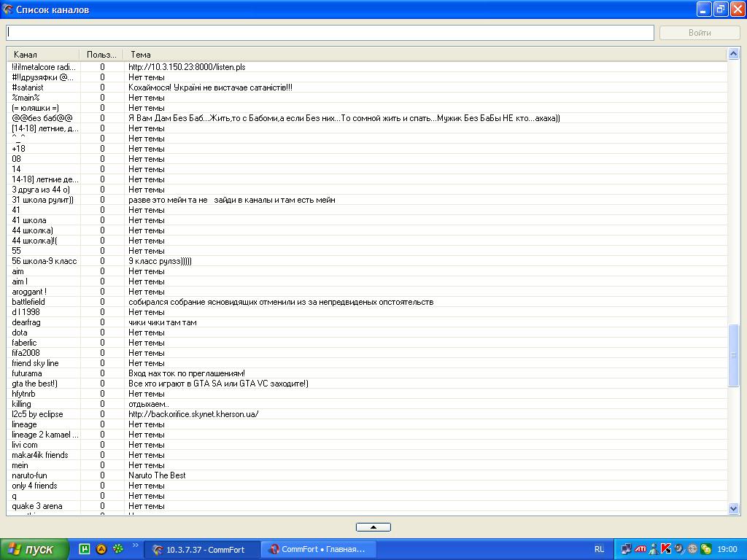Image resolution: width=747 pixels, height=560 pixels.
Task: Click the collapse arrow button below the list
Action: coord(373,527)
